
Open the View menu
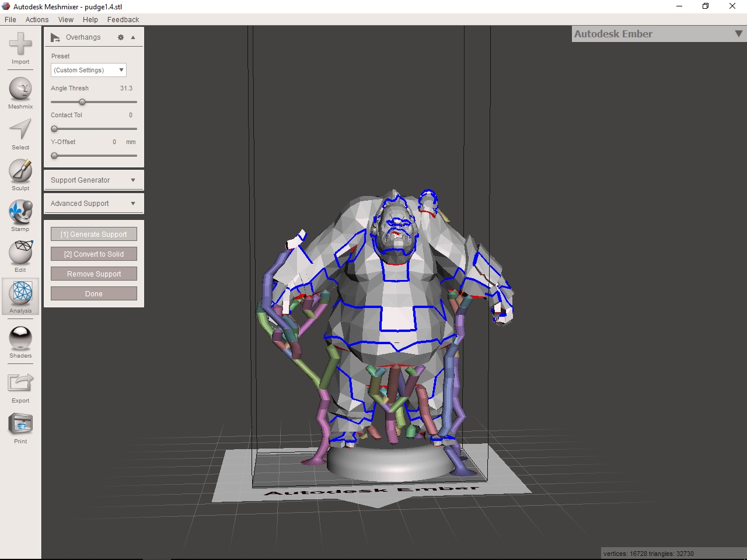tap(66, 19)
